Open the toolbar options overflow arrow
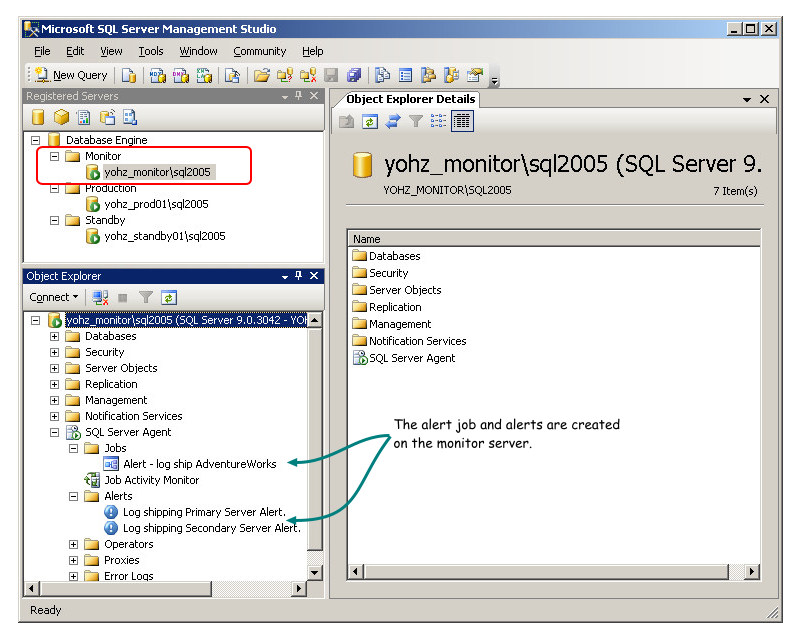The width and height of the screenshot is (786, 639). tap(495, 80)
